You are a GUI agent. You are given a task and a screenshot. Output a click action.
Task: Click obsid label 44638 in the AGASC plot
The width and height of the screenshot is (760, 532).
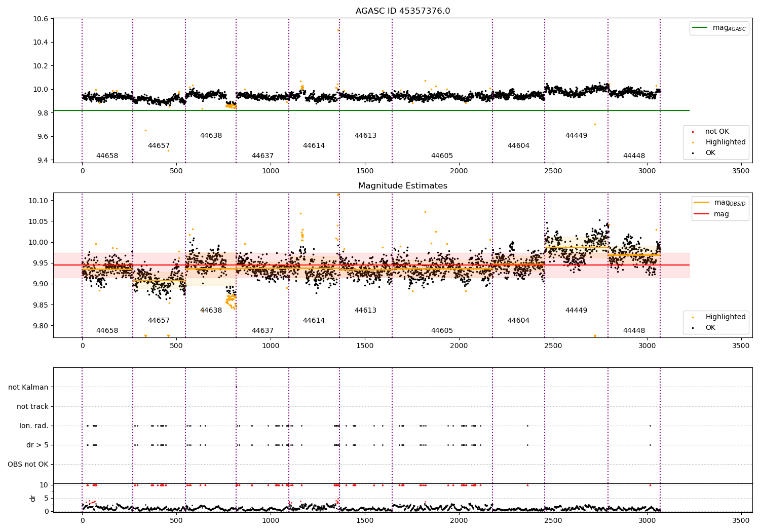tap(211, 136)
